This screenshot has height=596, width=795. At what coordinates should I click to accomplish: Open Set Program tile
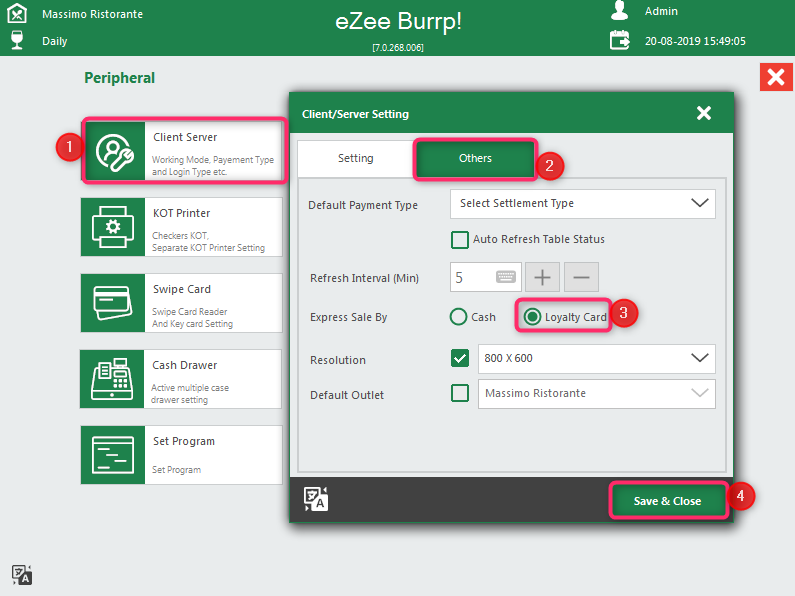(182, 455)
